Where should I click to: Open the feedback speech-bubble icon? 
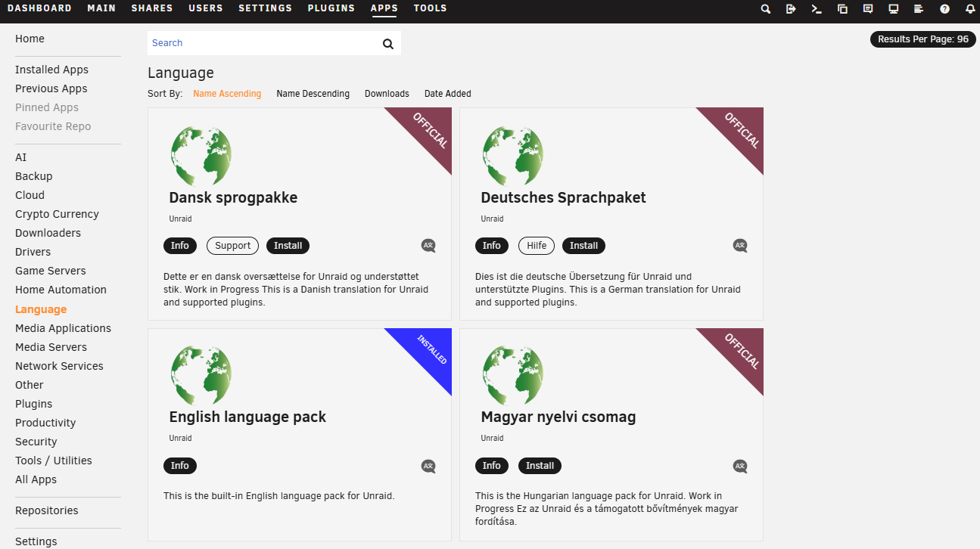click(867, 9)
